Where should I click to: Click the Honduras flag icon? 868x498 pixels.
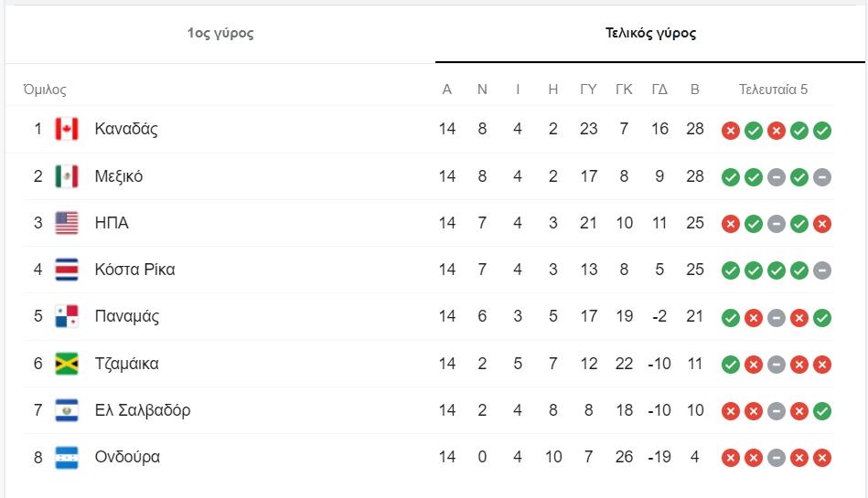coord(67,457)
